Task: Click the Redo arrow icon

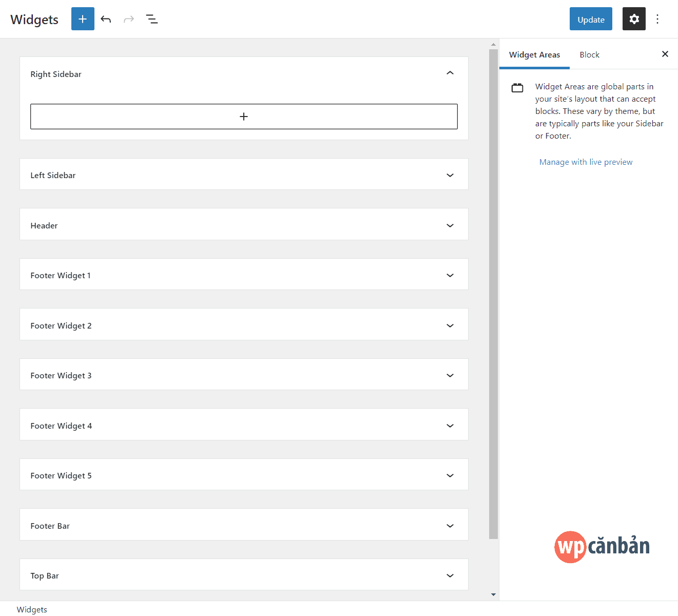Action: click(x=128, y=19)
